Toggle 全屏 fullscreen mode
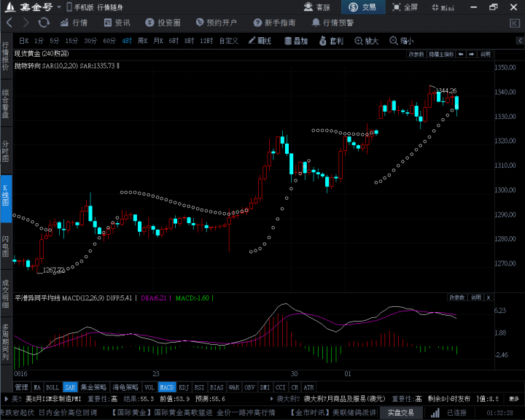 click(405, 7)
